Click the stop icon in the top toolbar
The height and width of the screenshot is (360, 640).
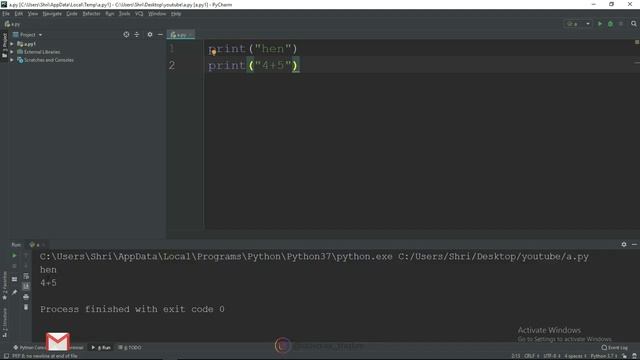pos(621,24)
